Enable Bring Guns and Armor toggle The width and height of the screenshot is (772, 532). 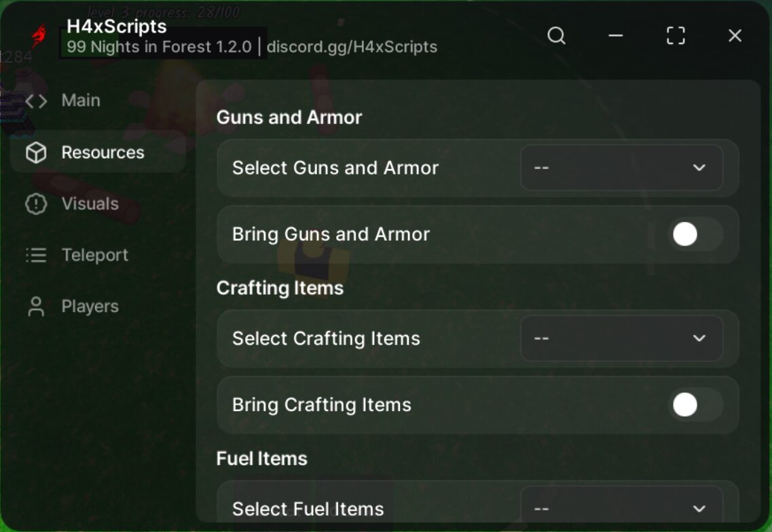coord(695,234)
